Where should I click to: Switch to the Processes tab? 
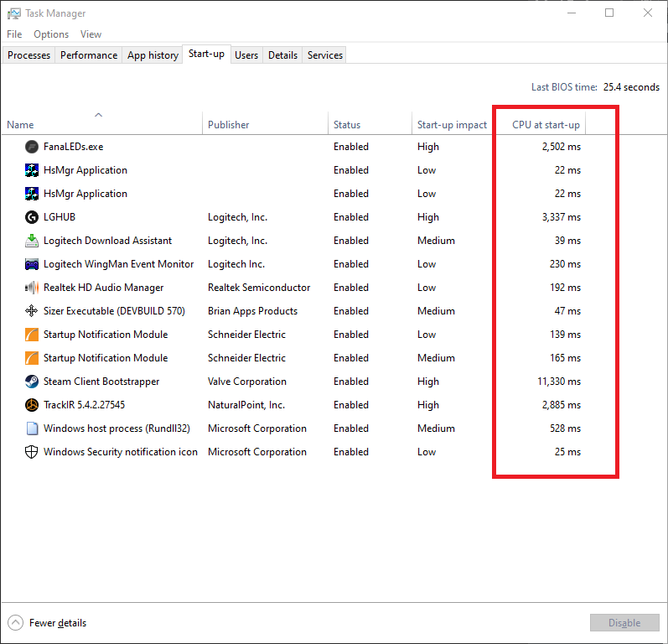[28, 55]
